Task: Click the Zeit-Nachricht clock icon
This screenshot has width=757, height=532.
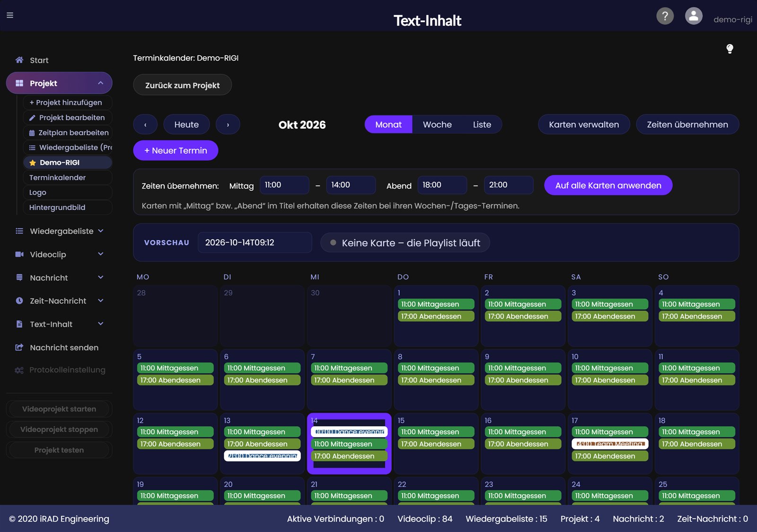Action: [19, 301]
